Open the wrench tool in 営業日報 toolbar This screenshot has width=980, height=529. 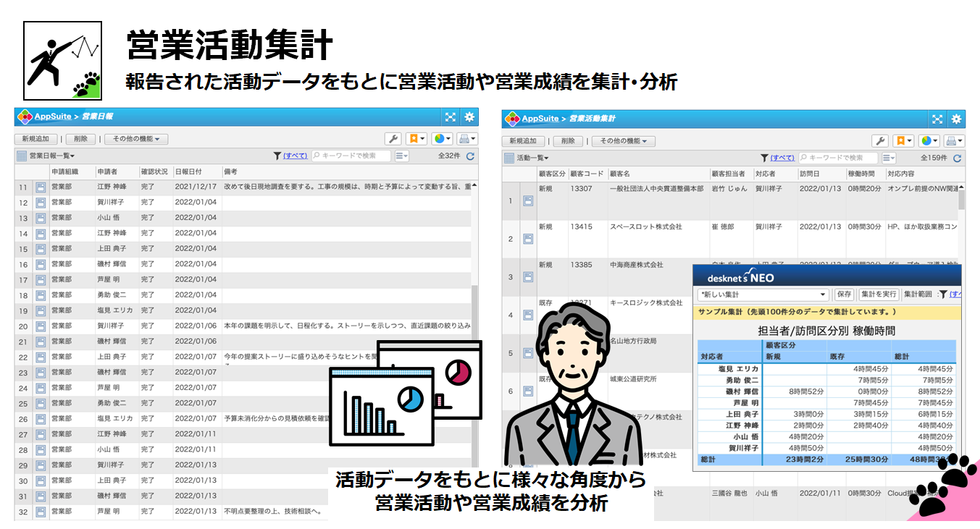[x=393, y=140]
